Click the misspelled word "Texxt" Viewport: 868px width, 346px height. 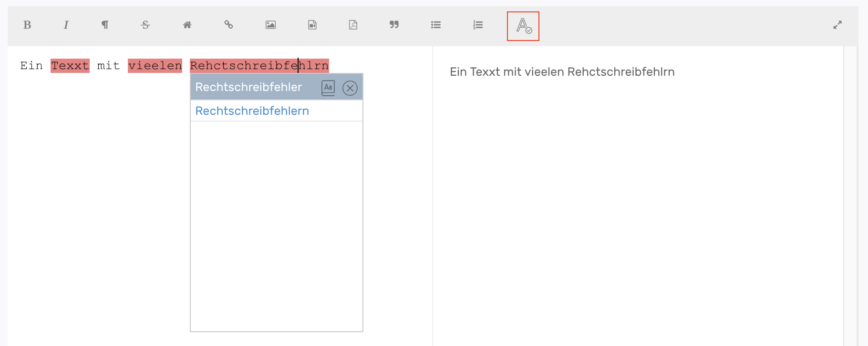point(70,66)
